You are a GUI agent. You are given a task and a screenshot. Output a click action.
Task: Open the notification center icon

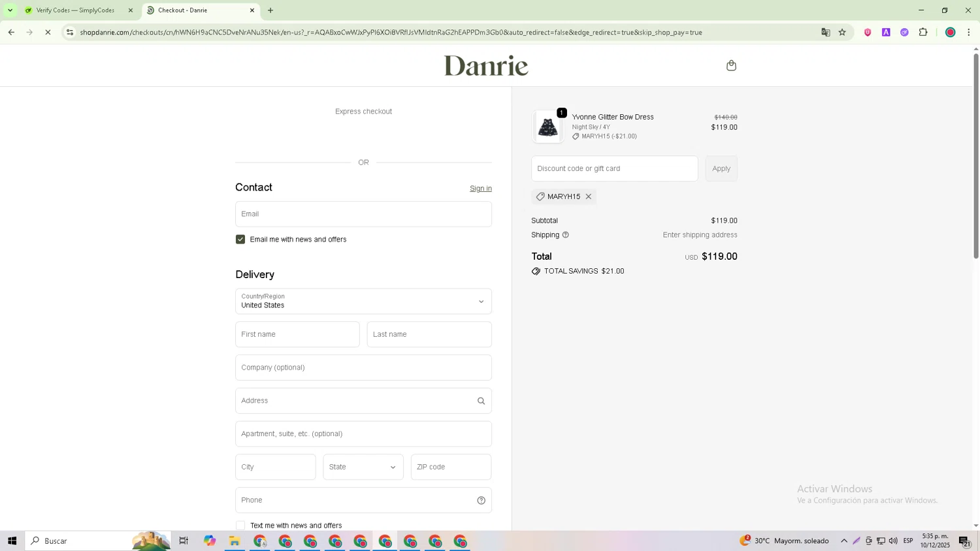964,541
